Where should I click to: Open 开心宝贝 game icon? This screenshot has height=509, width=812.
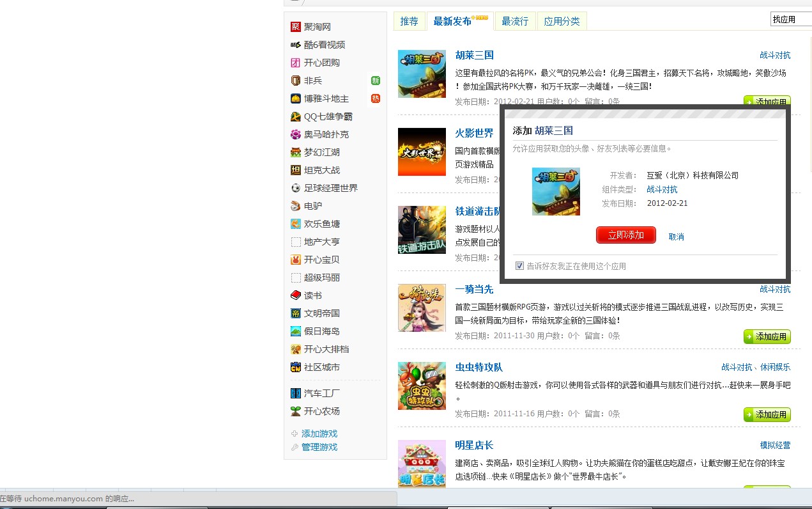click(x=295, y=260)
